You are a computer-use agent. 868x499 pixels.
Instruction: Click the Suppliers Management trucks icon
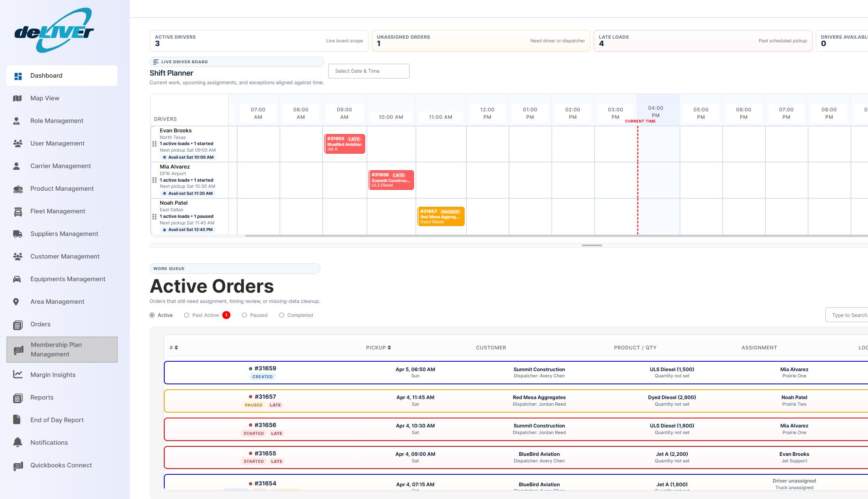click(17, 233)
